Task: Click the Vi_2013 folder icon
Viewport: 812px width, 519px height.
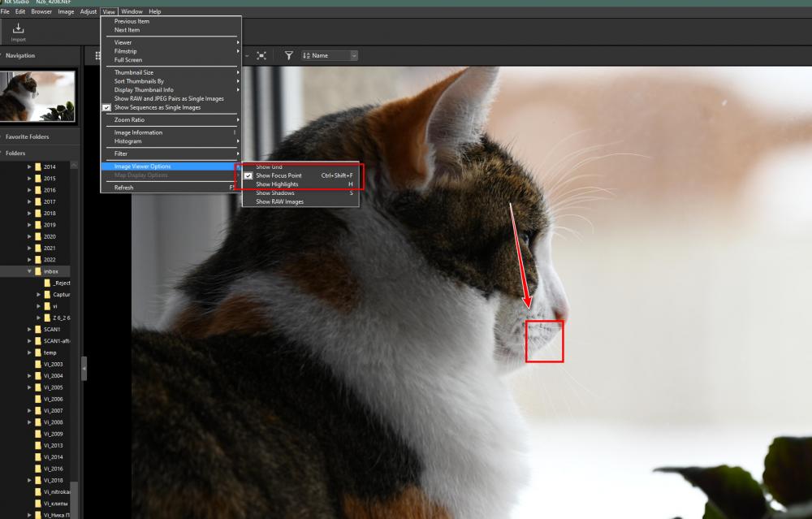Action: point(38,445)
